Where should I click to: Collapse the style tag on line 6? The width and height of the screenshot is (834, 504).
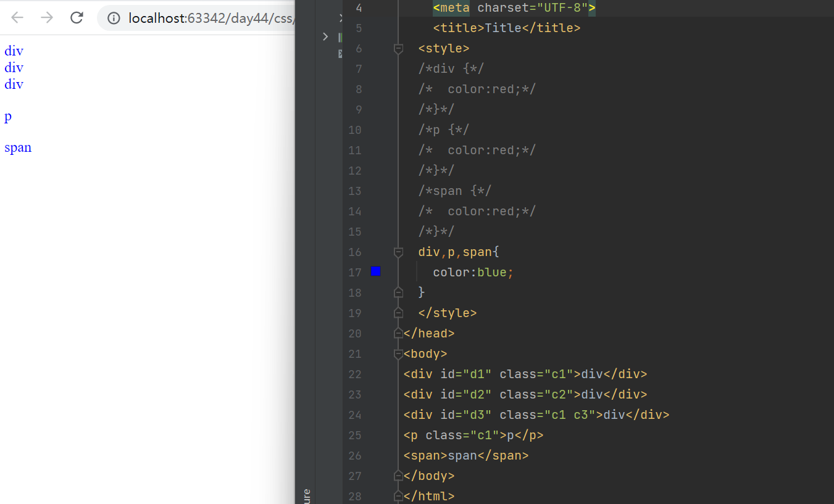(x=398, y=48)
